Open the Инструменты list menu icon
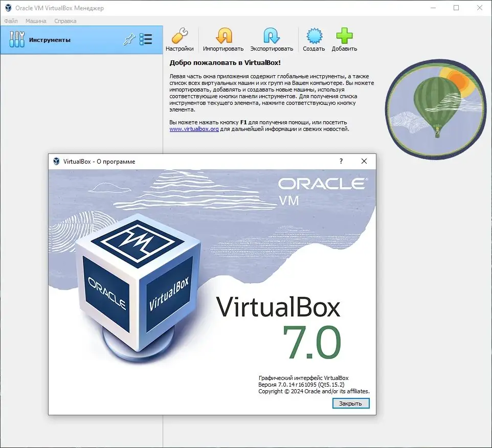 146,39
